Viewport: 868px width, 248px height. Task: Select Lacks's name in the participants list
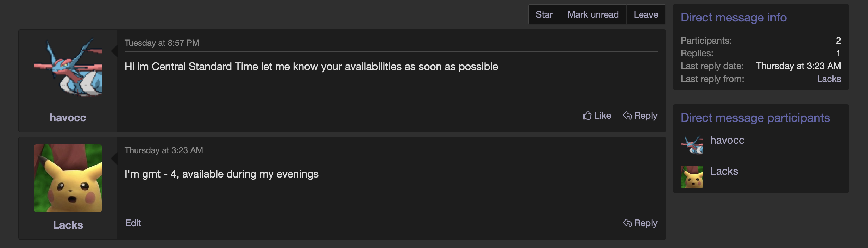coord(724,171)
